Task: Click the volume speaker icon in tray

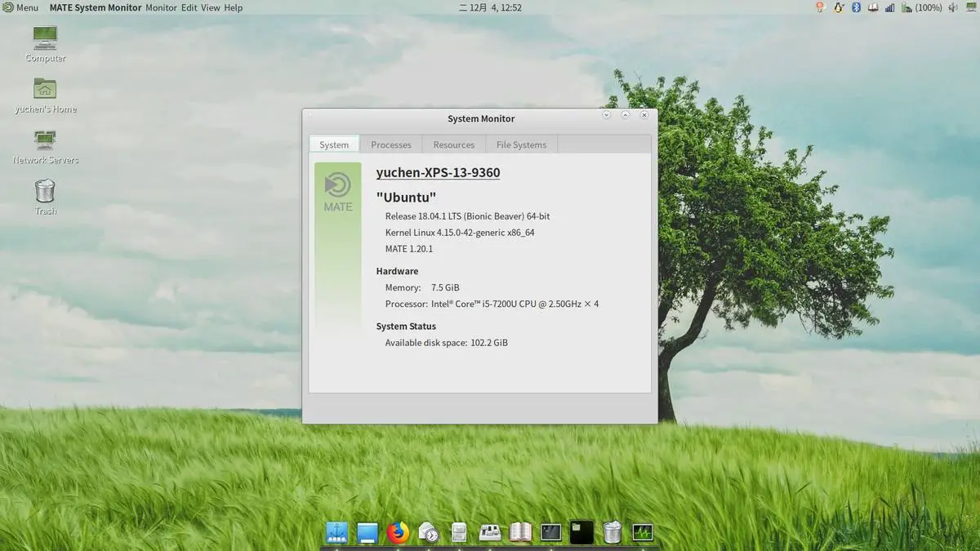Action: (954, 7)
